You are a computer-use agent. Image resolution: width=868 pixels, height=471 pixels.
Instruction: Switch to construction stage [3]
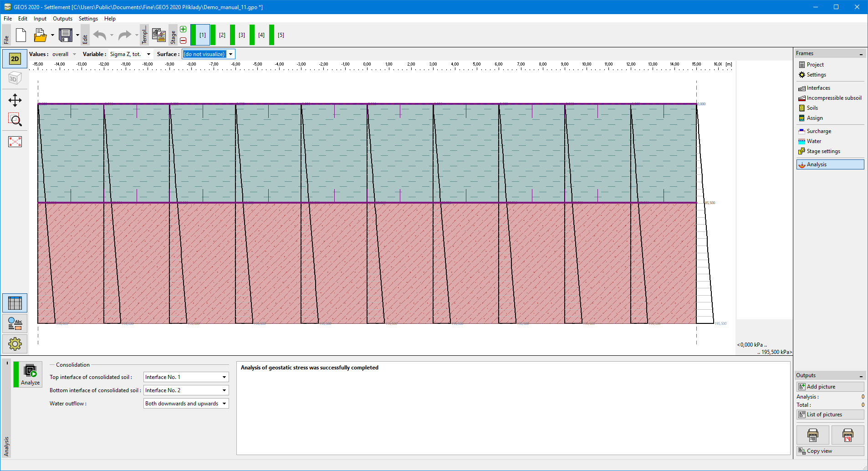241,35
